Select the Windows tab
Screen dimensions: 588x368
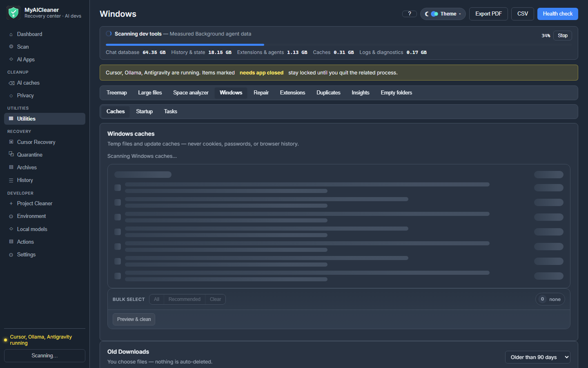click(231, 93)
